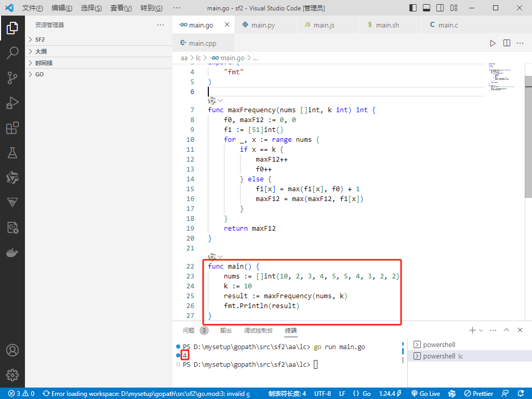532x399 pixels.
Task: Open the Explorer view in activity bar
Action: (x=12, y=28)
